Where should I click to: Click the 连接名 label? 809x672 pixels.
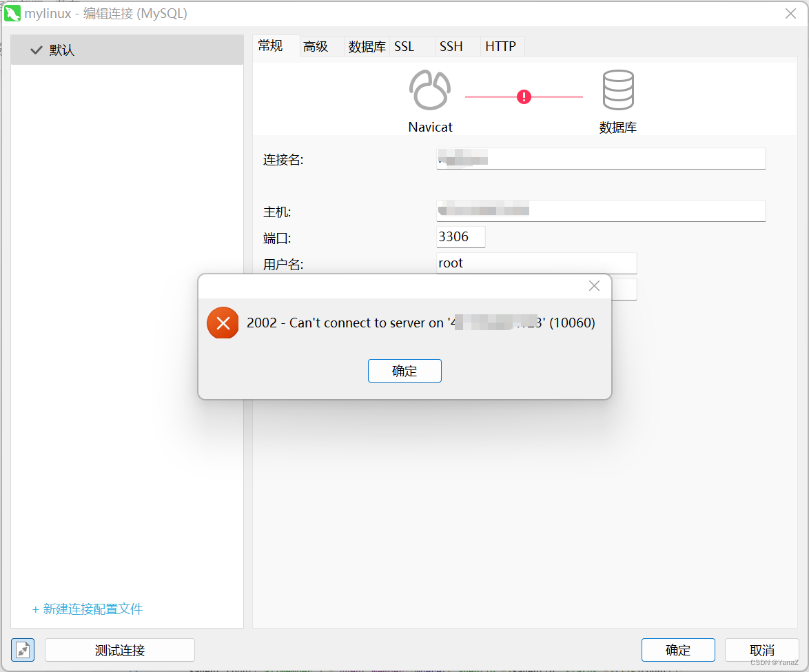point(283,160)
